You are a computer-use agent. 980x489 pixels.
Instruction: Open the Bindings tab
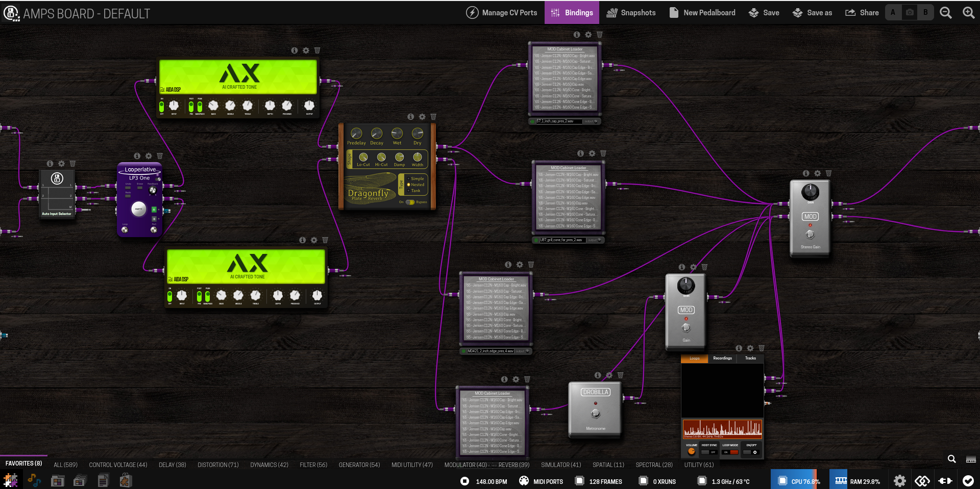(x=572, y=13)
